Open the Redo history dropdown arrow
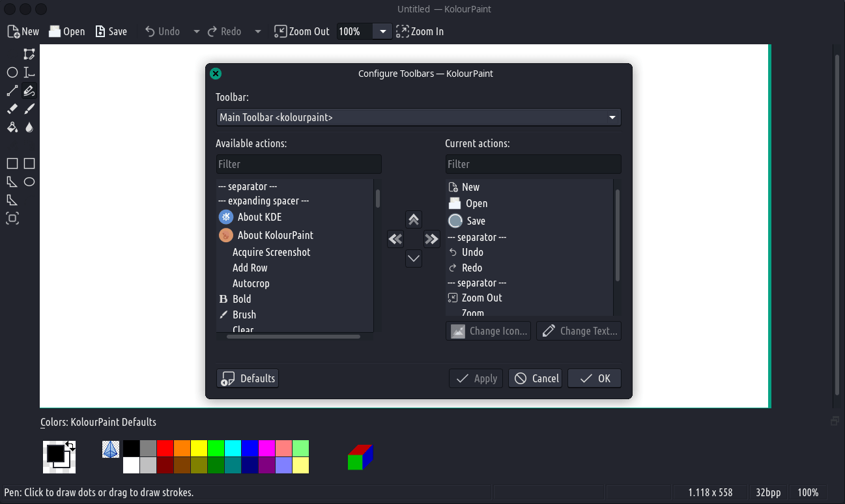This screenshot has height=504, width=845. point(257,31)
